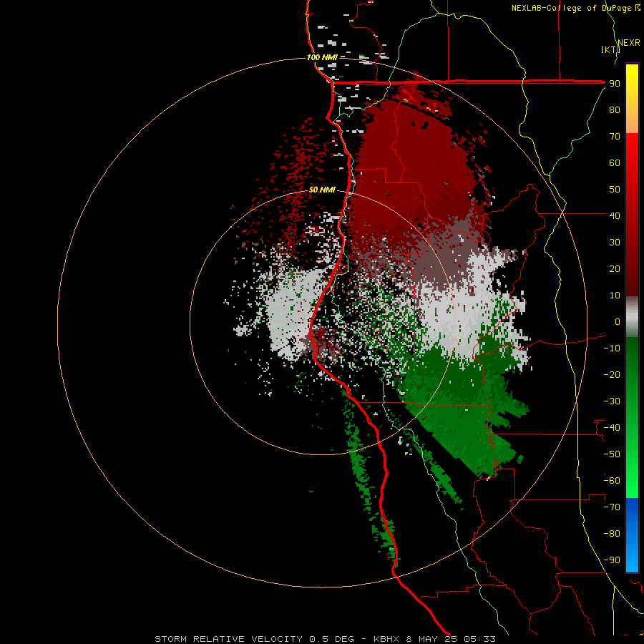Click the 50 NMI range ring label
The height and width of the screenshot is (644, 644).
click(322, 190)
